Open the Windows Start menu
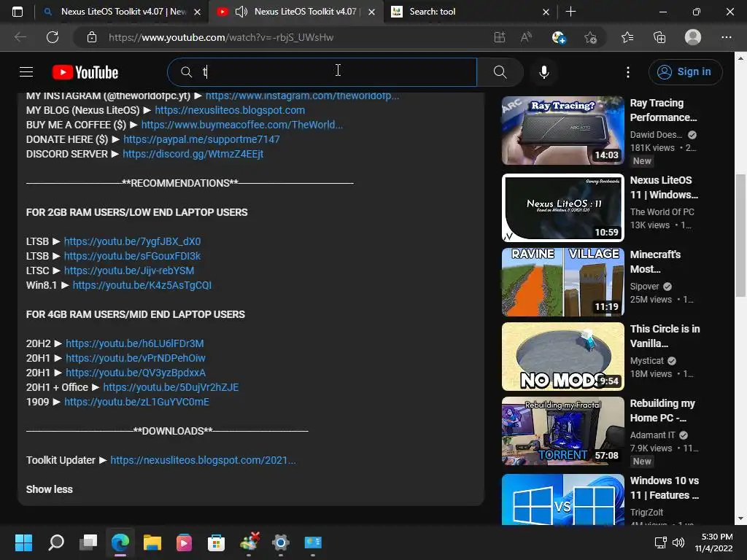The height and width of the screenshot is (560, 747). pyautogui.click(x=23, y=542)
